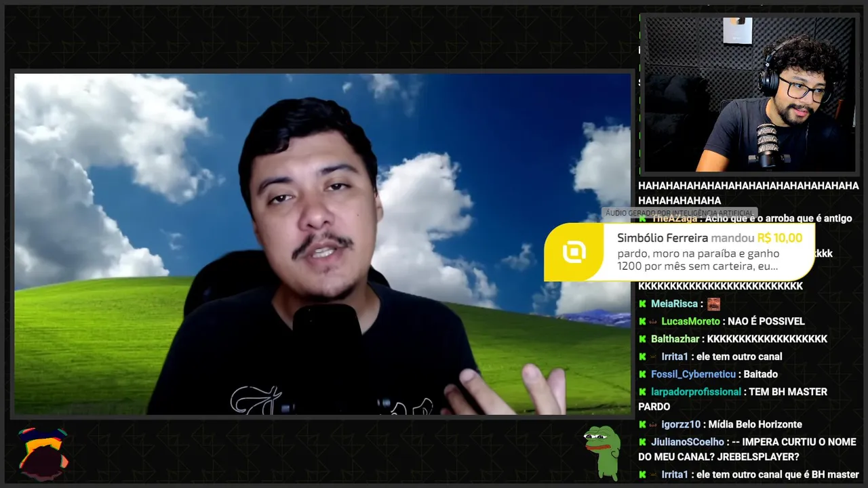Open the igorzz10 username in chat
Viewport: 868px width, 488px height.
[681, 424]
